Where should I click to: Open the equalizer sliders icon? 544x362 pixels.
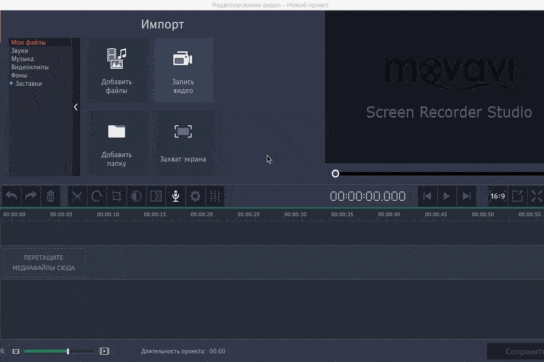coord(215,196)
